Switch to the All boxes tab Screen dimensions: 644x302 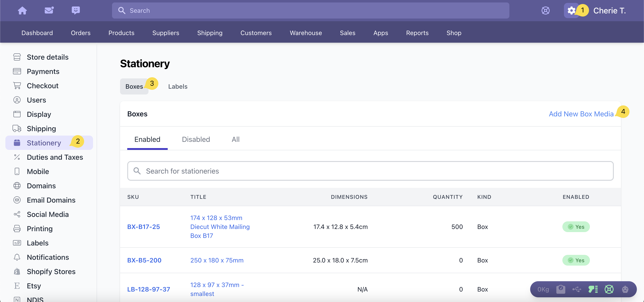[235, 139]
